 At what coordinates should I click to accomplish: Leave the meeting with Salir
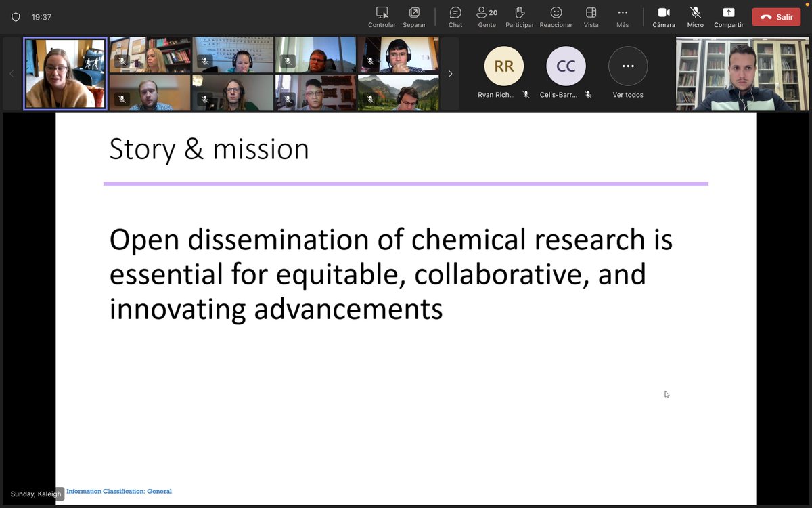[x=776, y=17]
